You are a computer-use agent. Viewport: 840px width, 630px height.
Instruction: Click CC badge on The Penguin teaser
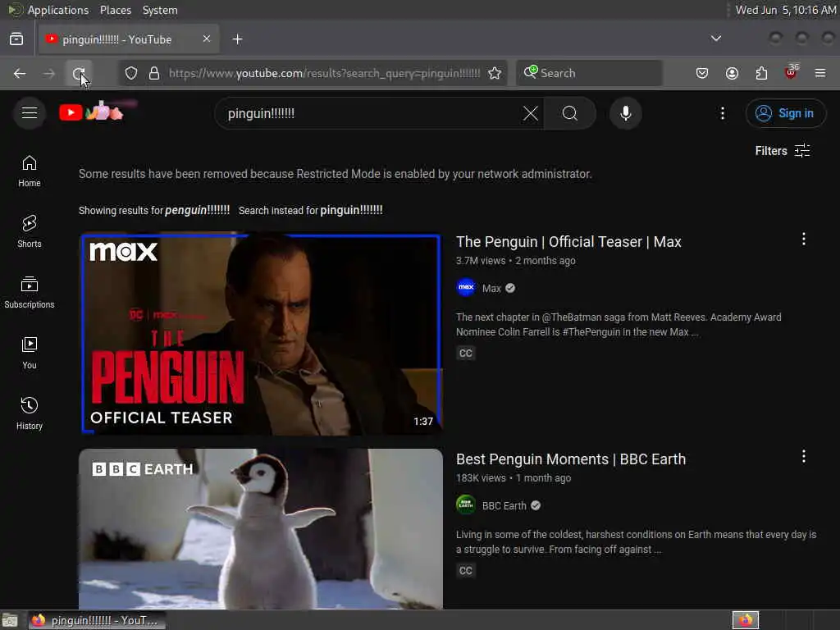pos(466,353)
